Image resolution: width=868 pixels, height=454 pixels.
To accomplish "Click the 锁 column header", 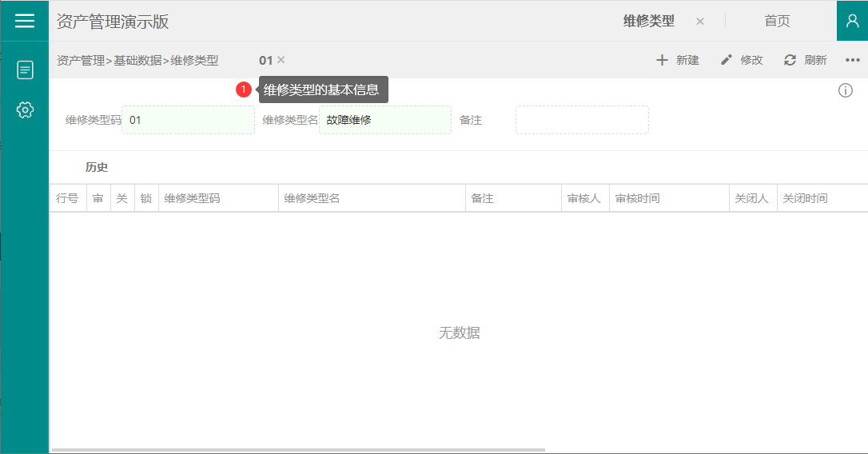I will tap(146, 198).
